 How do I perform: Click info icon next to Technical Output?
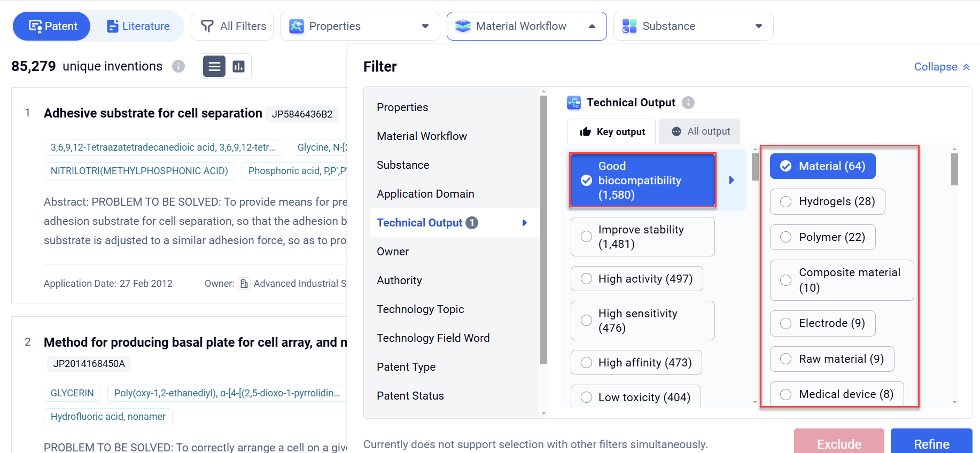tap(688, 103)
